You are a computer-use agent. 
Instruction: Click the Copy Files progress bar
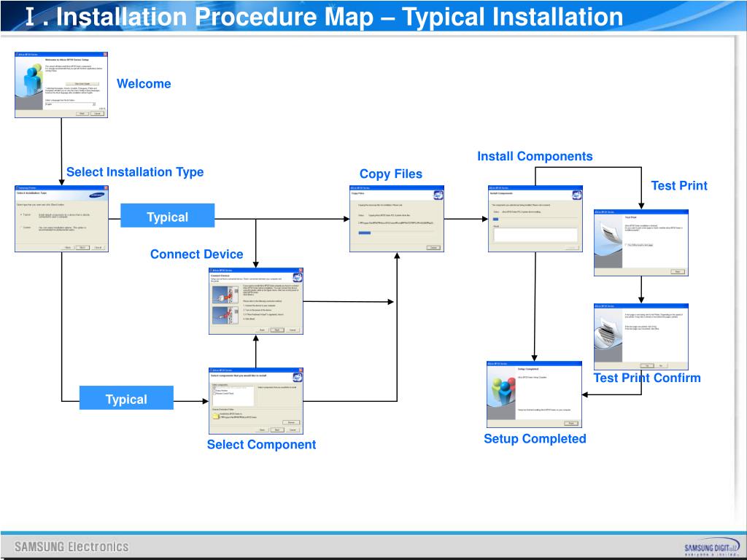(x=365, y=233)
